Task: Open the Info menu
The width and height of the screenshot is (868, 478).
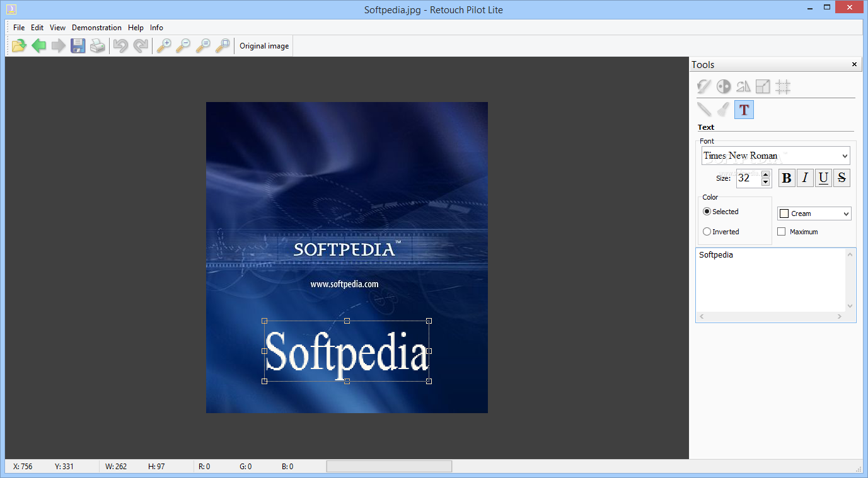Action: coord(156,28)
